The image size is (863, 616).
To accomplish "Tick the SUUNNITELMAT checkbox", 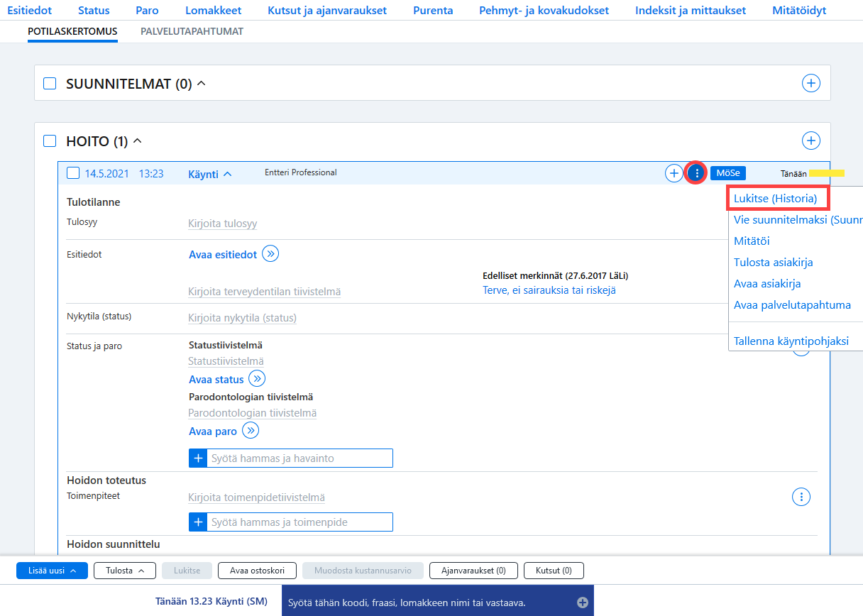I will (50, 84).
